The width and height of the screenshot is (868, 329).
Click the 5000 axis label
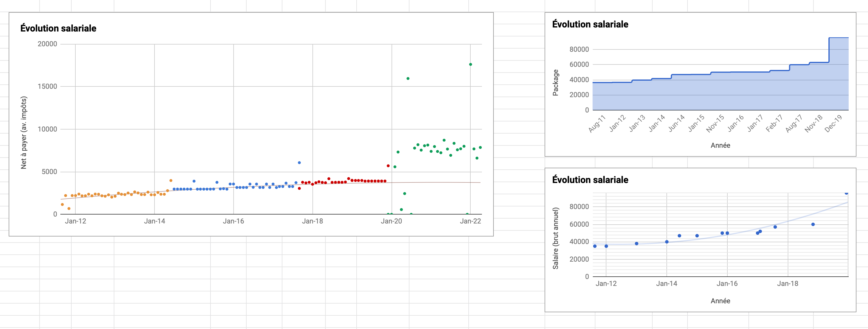(49, 172)
